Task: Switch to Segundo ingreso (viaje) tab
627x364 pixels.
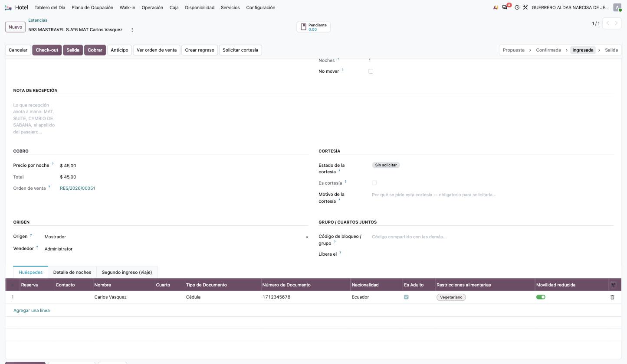Action: click(127, 272)
